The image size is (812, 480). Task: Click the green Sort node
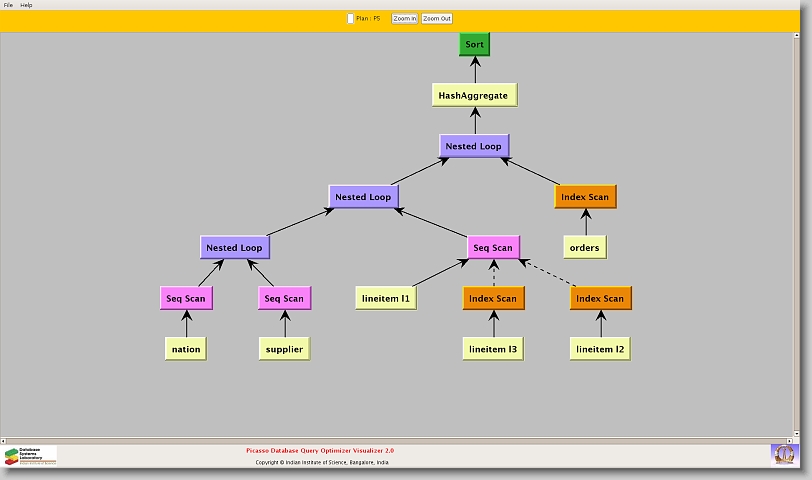[475, 44]
